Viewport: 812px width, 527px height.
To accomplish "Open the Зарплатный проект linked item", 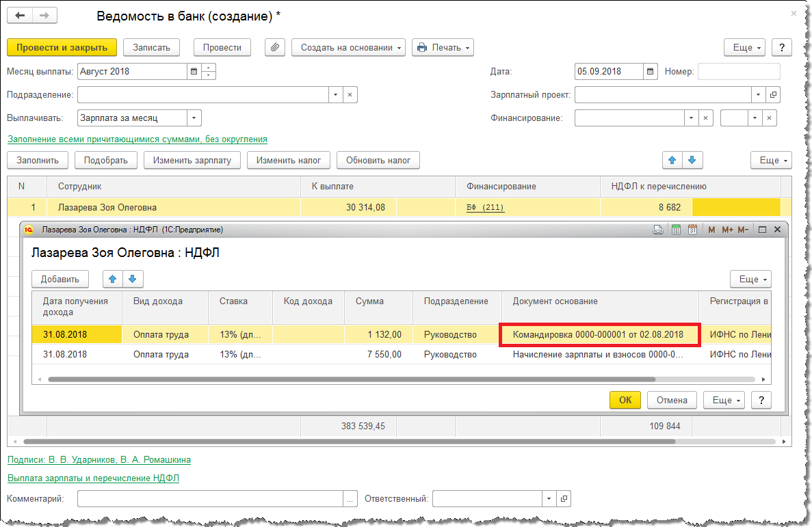I will click(773, 95).
